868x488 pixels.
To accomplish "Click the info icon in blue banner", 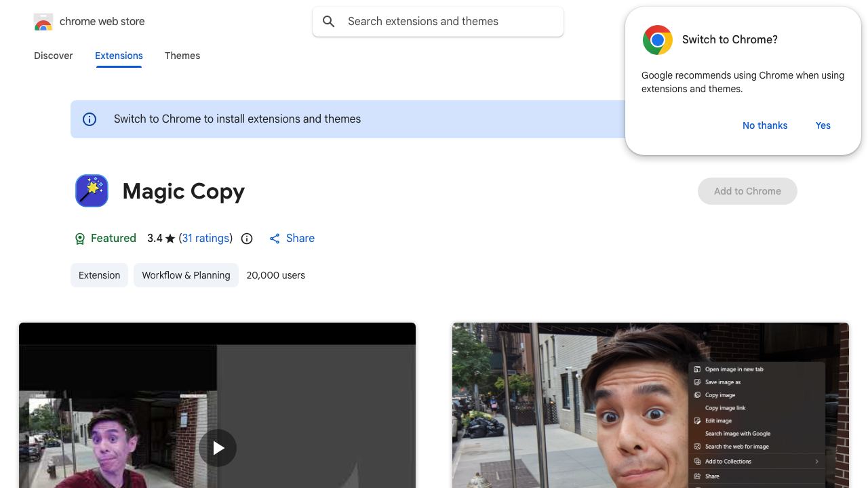I will pos(90,119).
